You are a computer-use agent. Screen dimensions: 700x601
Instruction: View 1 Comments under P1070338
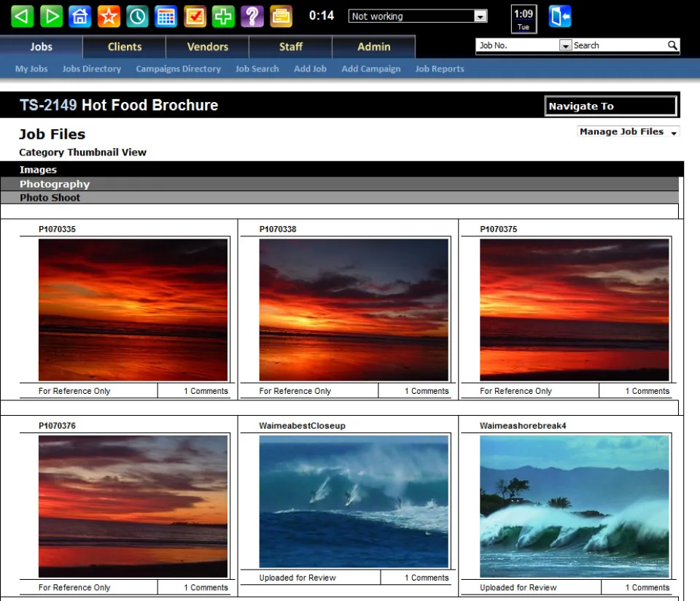[427, 391]
